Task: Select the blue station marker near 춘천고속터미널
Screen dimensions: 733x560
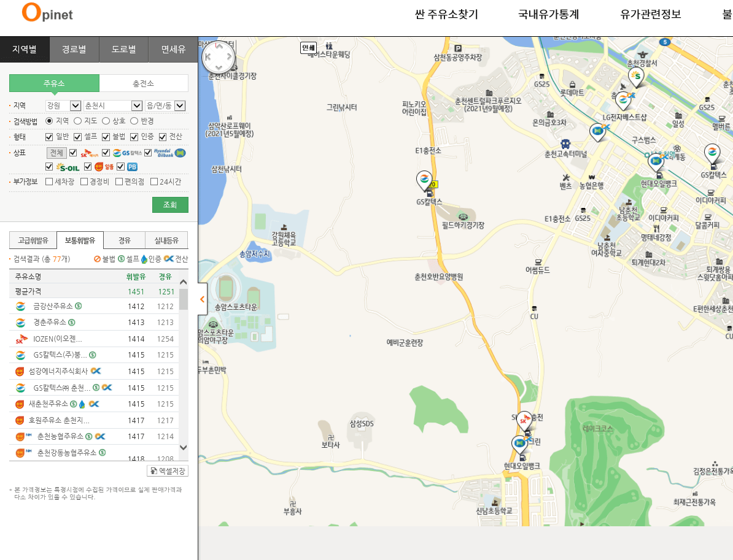Action: (597, 132)
